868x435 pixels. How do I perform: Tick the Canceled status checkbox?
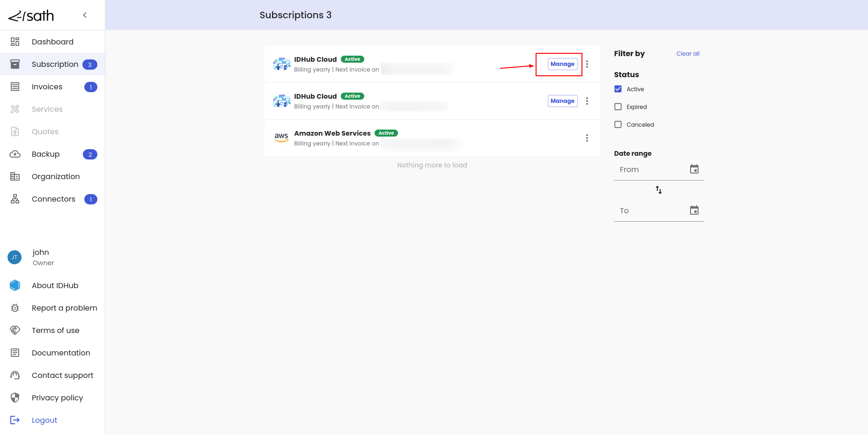coord(618,124)
